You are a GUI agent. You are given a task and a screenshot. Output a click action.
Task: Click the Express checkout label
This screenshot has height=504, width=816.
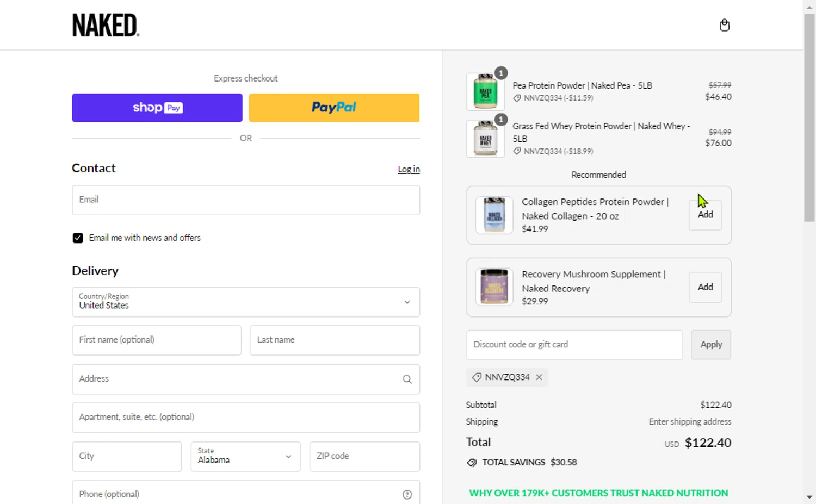246,78
